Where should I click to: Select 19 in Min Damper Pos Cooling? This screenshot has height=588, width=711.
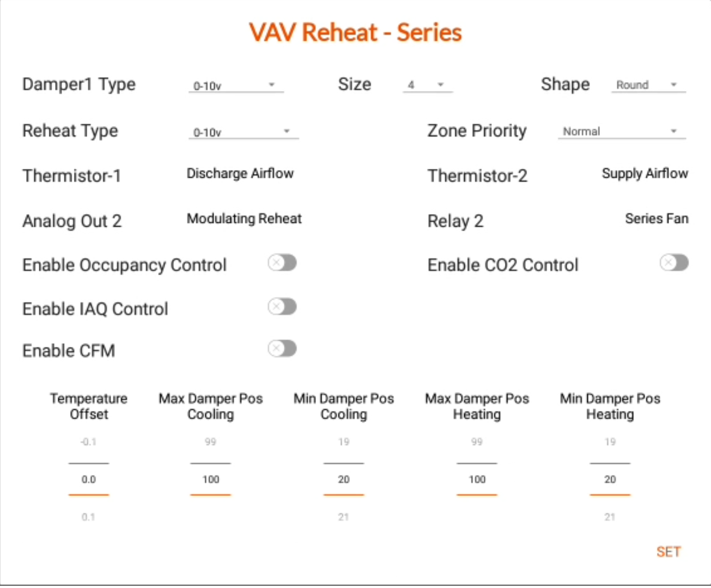(343, 442)
